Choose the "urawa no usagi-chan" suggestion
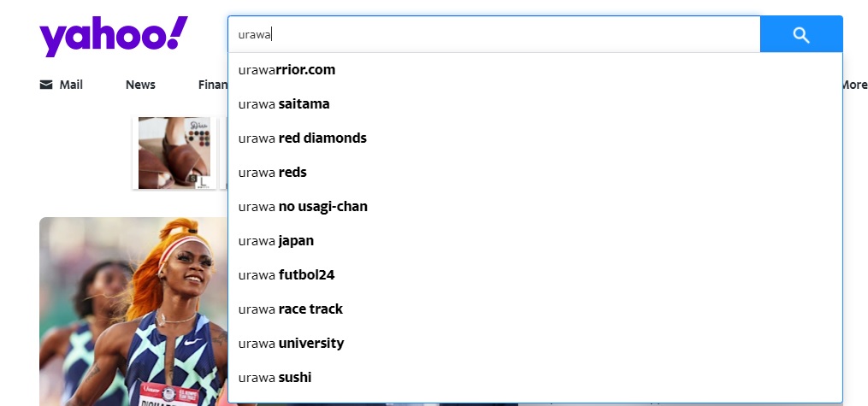Image resolution: width=868 pixels, height=406 pixels. (x=304, y=207)
